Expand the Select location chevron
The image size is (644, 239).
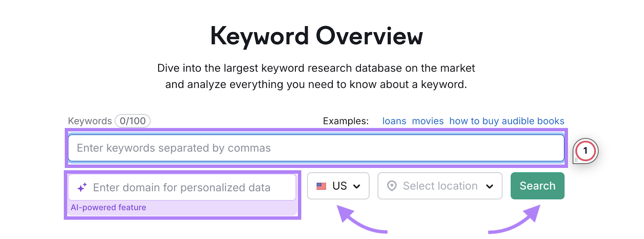(489, 186)
